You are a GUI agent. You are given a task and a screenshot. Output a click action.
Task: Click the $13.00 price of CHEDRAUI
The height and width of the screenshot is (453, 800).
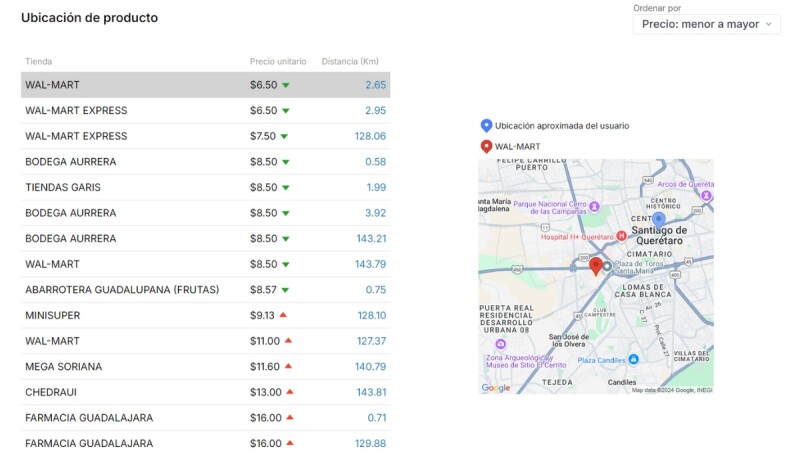click(x=266, y=392)
